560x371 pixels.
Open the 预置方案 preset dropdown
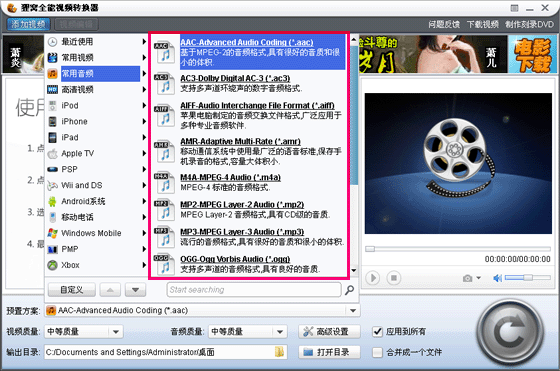[202, 310]
